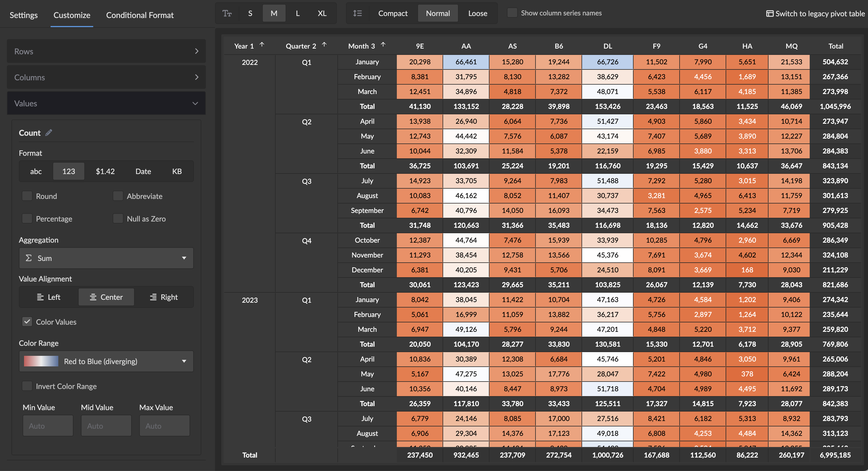Select the Compact spacing button

(x=393, y=13)
